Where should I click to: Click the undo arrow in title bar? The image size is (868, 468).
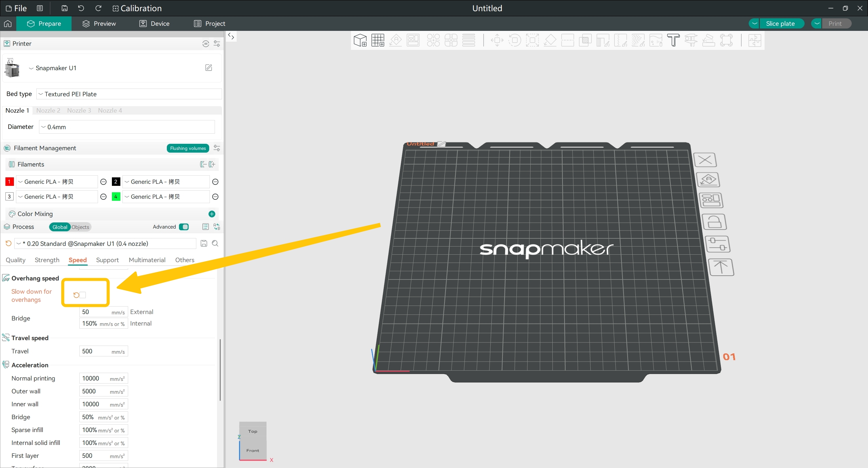81,8
